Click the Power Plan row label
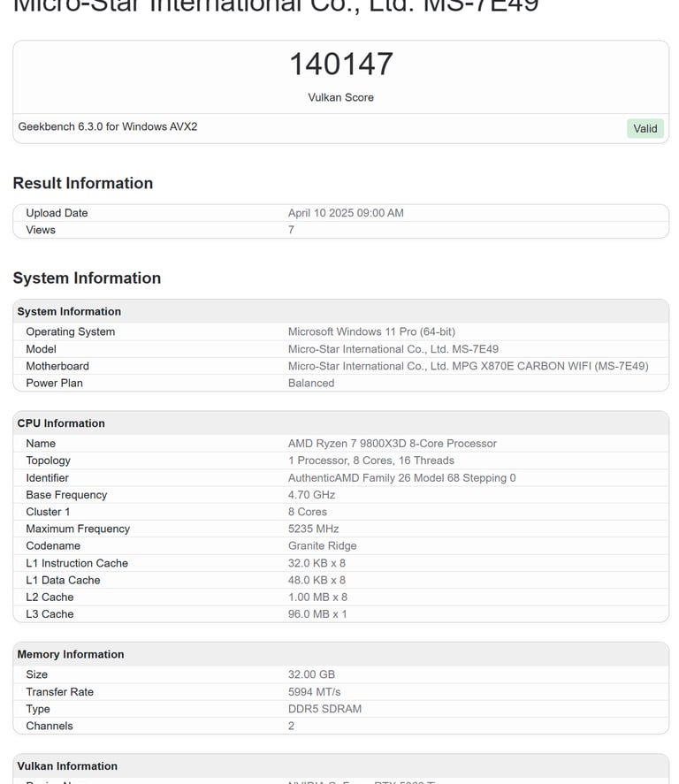The width and height of the screenshot is (679, 784). coord(55,383)
